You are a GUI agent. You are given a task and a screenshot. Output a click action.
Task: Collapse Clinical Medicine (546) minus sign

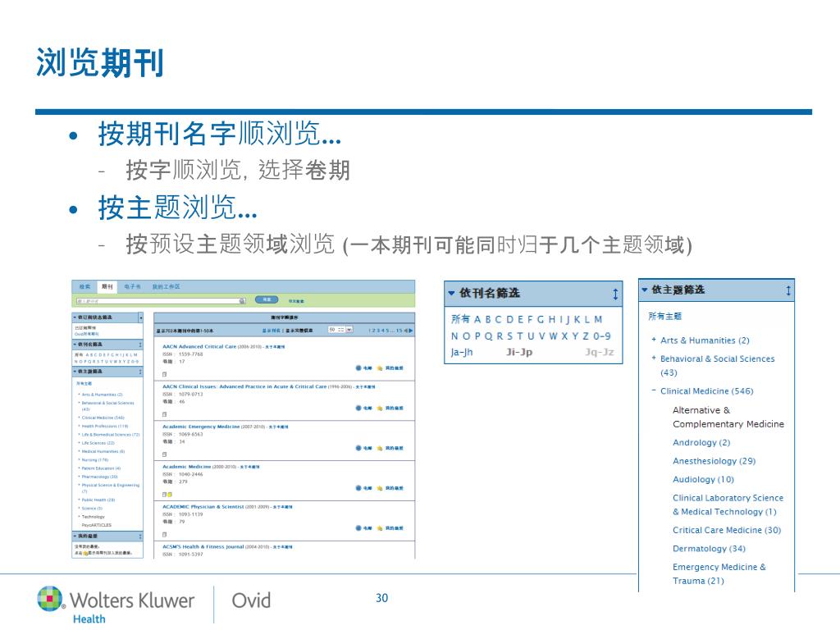654,390
